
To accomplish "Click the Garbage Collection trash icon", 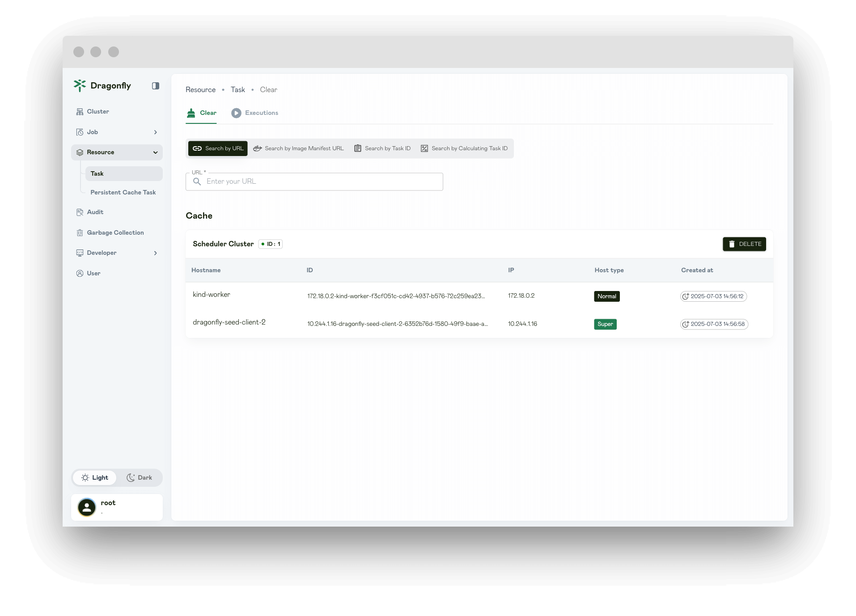I will pos(80,232).
